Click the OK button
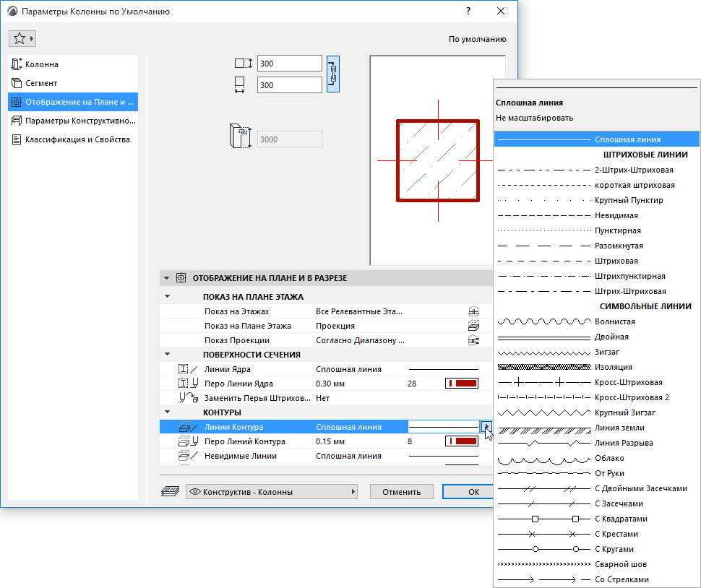Image resolution: width=701 pixels, height=588 pixels. (x=468, y=491)
